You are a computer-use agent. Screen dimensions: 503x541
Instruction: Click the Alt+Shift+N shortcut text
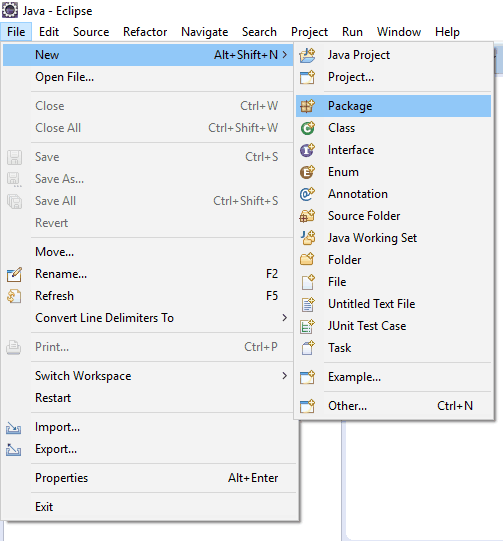246,55
